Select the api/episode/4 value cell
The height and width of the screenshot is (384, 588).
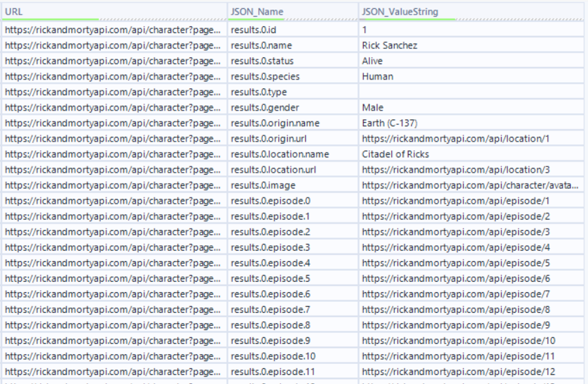point(471,248)
